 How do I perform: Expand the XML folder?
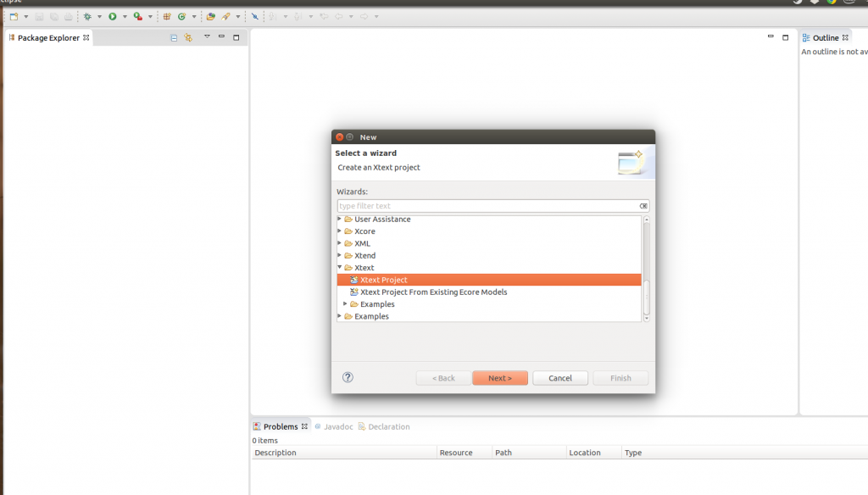click(340, 243)
